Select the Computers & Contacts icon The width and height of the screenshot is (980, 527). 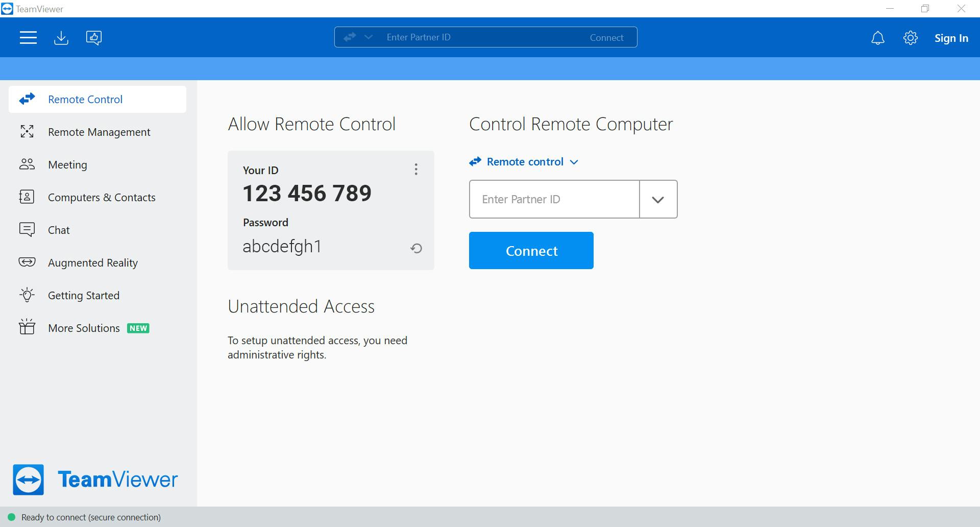[27, 197]
